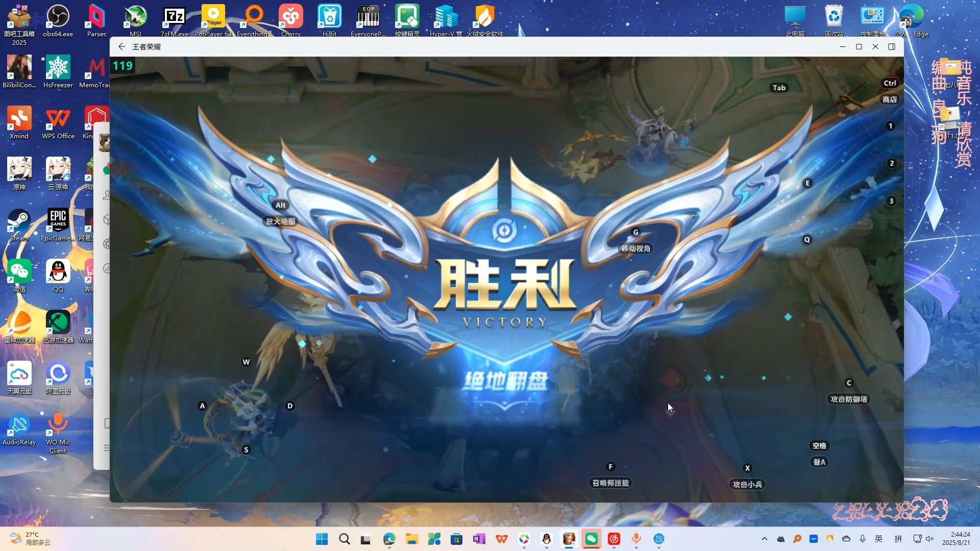Open the Windows Start menu

(x=322, y=539)
